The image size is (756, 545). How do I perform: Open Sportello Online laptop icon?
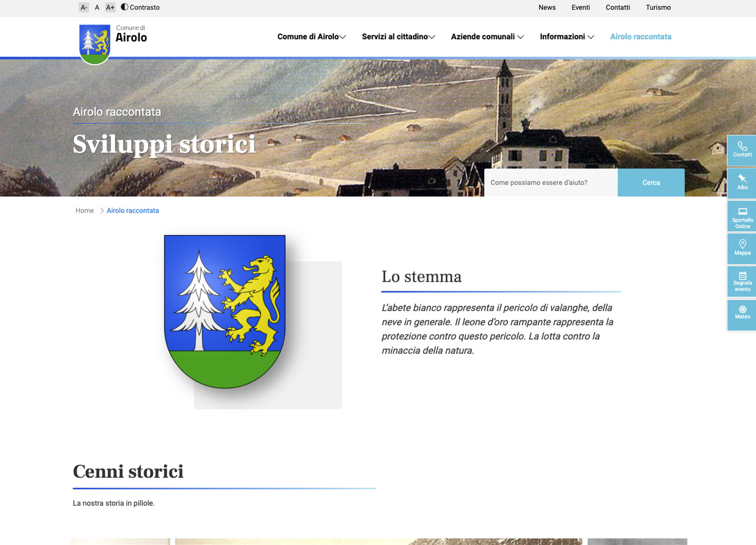[x=742, y=216]
